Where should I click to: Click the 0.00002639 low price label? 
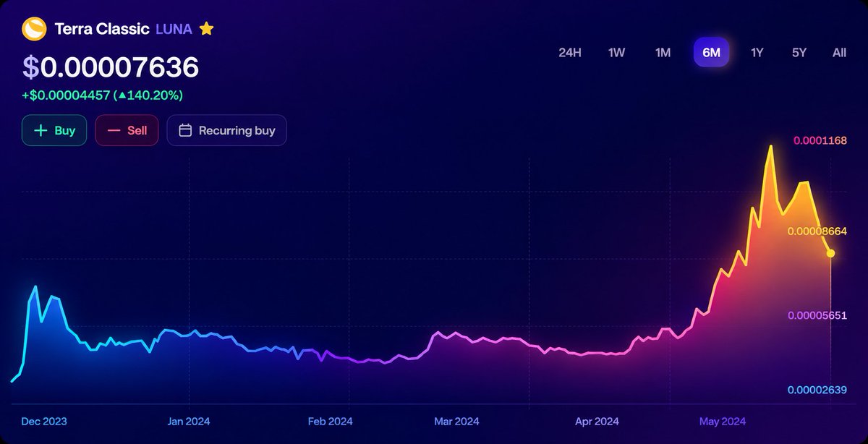pyautogui.click(x=817, y=390)
